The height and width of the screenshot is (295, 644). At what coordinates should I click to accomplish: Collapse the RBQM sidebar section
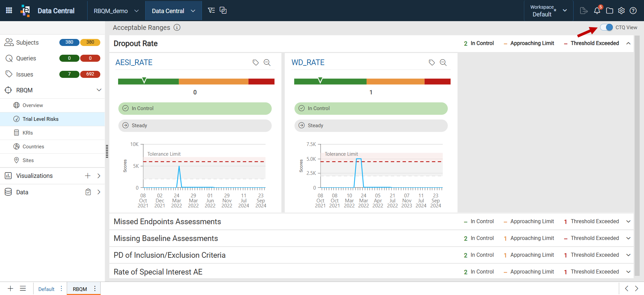pyautogui.click(x=99, y=90)
